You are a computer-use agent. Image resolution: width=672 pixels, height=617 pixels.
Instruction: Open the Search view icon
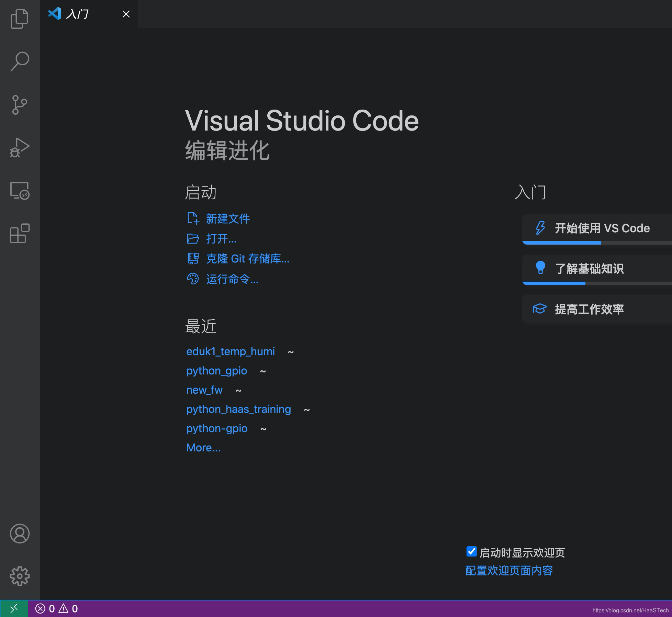point(20,61)
